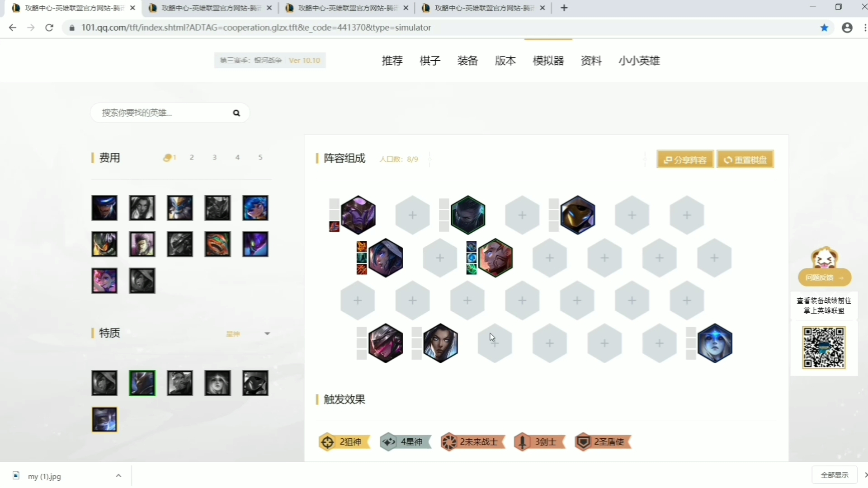Select the purple-haired bearded man portrait
868x488 pixels.
(142, 244)
